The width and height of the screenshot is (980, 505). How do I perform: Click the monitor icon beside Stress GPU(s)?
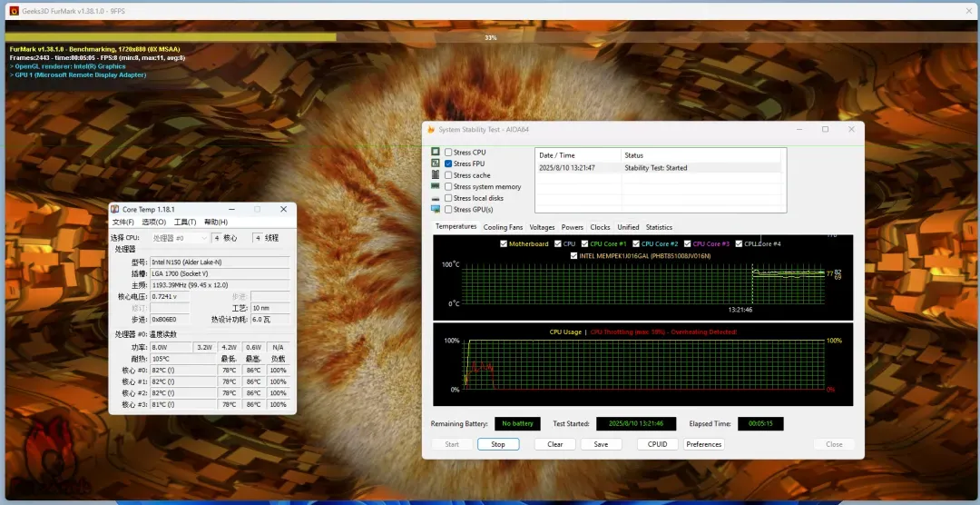(436, 210)
